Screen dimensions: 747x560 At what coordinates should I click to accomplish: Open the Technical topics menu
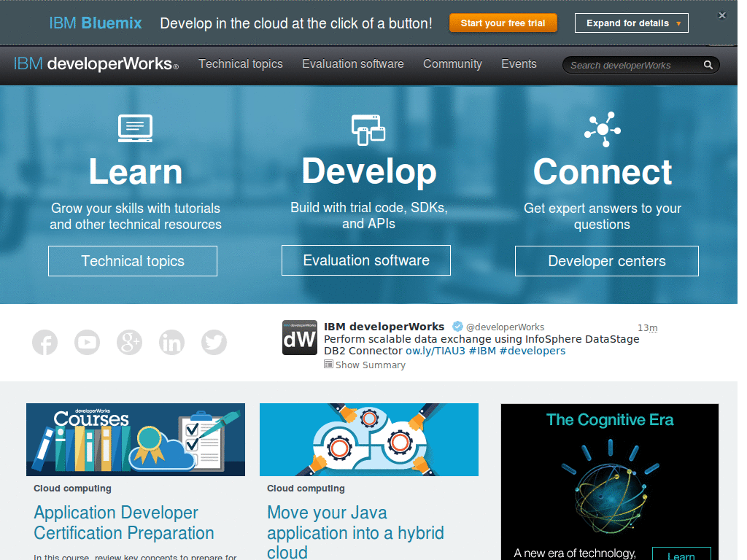[241, 64]
